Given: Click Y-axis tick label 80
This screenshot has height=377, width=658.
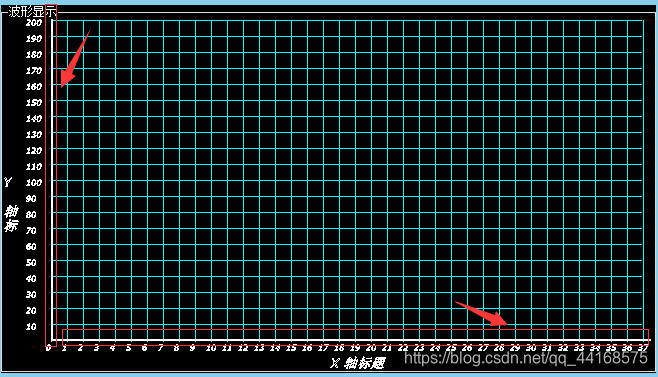Looking at the screenshot, I should pos(31,215).
